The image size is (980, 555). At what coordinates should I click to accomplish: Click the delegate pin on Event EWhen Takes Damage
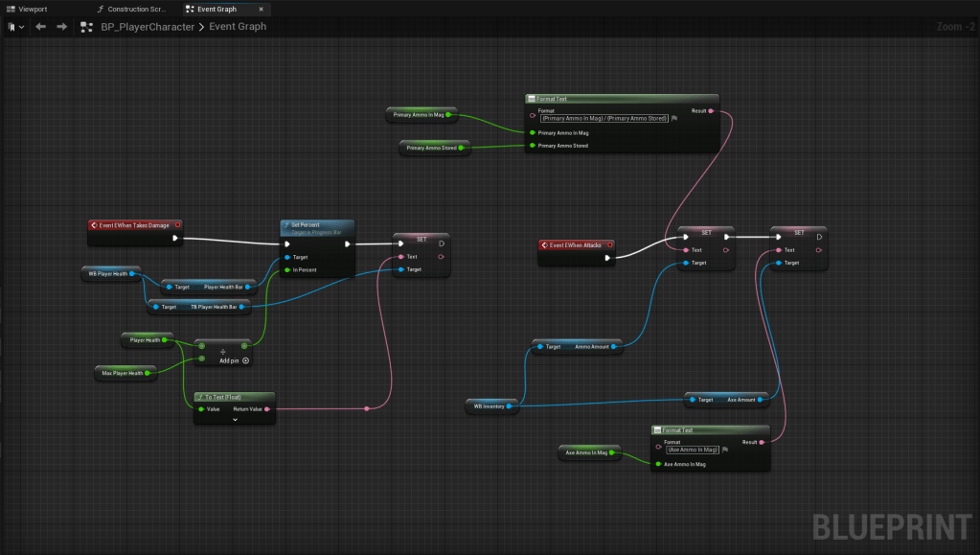pos(178,225)
